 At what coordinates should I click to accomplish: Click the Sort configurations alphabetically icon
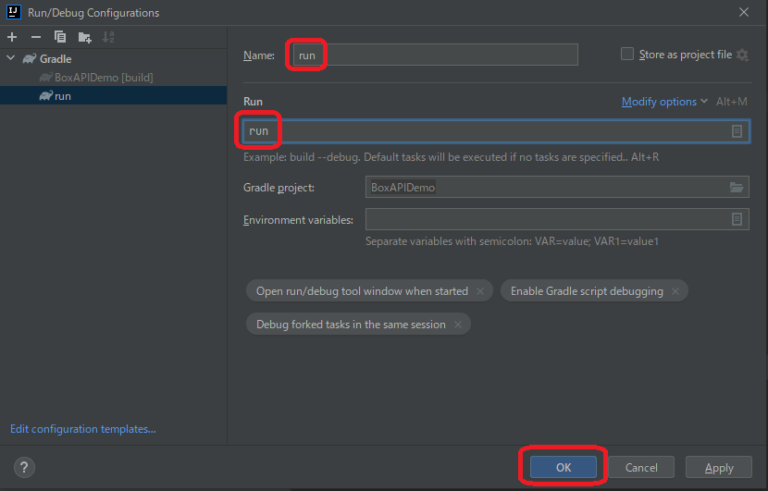click(109, 37)
